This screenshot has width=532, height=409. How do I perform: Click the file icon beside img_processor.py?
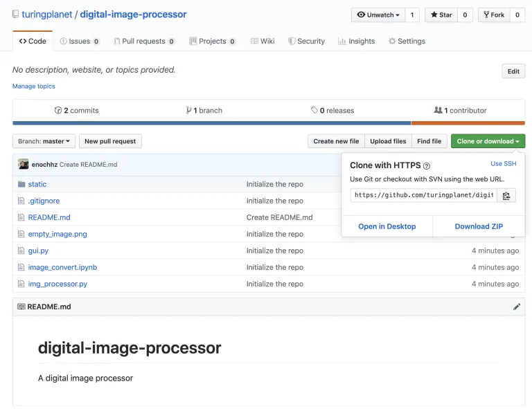[21, 284]
